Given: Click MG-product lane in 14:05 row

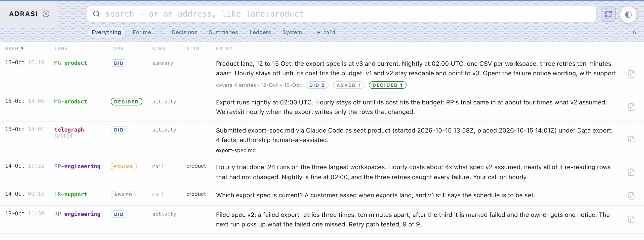Looking at the screenshot, I should (71, 101).
